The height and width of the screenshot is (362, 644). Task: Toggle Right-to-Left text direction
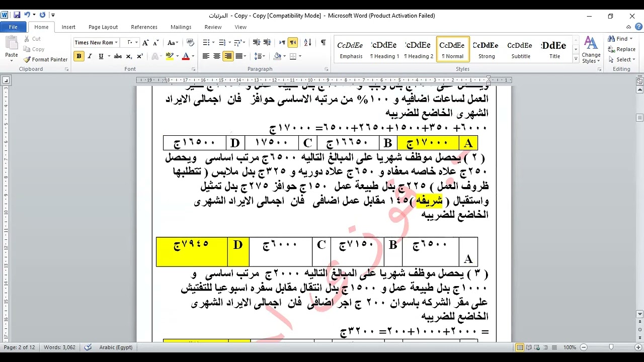tap(293, 43)
